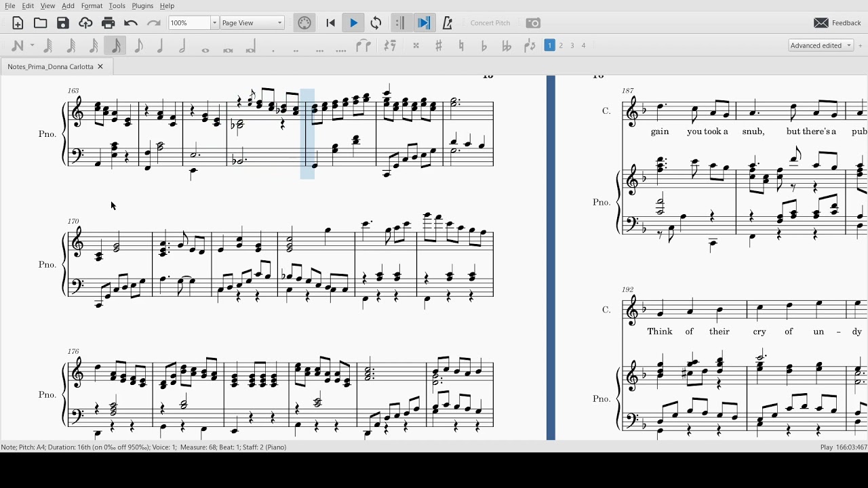
Task: Open the Feedback link
Action: pyautogui.click(x=837, y=23)
